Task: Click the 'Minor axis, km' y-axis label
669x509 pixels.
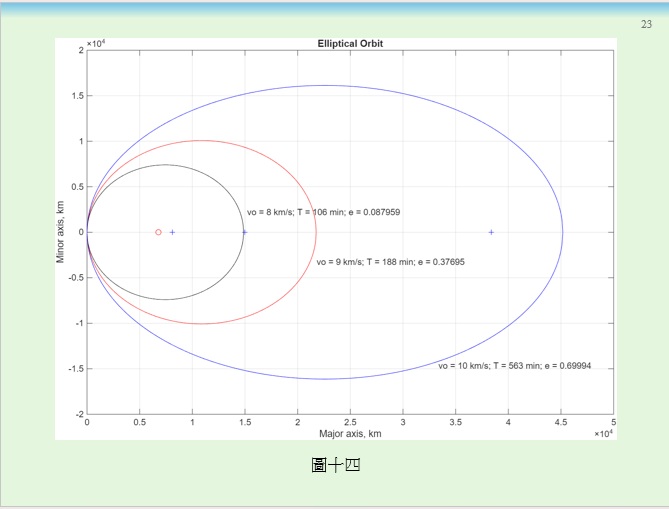Action: 62,231
